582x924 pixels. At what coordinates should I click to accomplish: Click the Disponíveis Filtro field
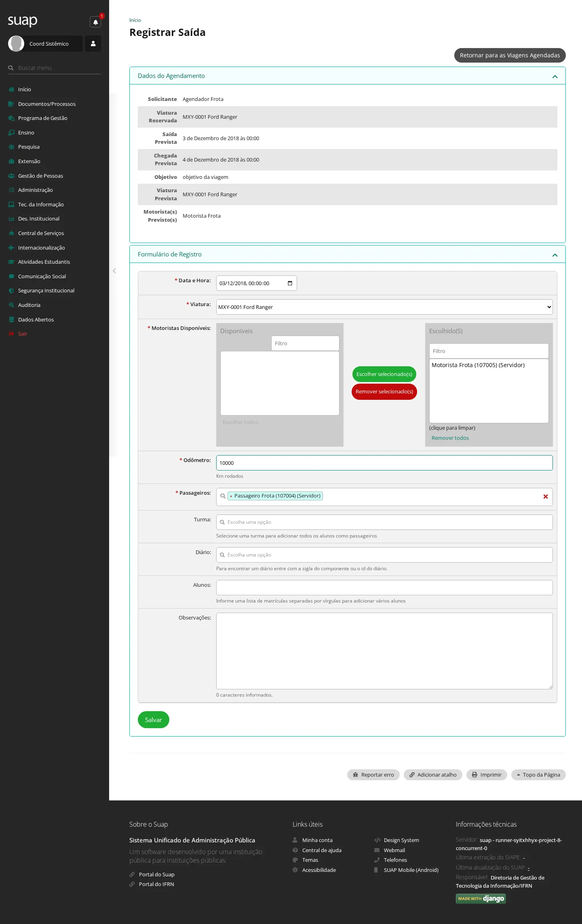click(305, 343)
